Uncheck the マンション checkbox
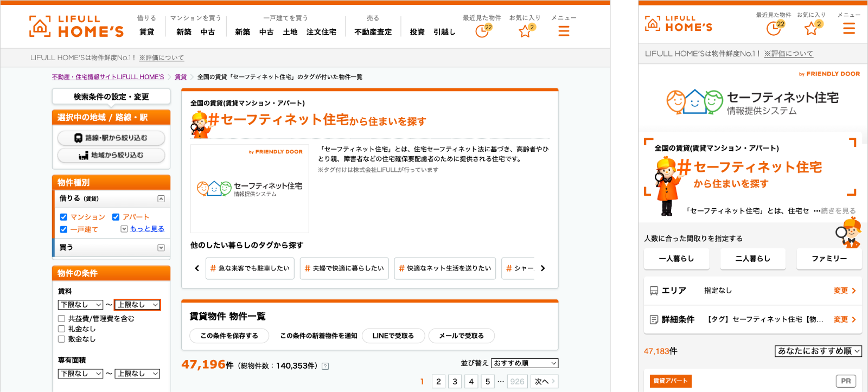The height and width of the screenshot is (392, 868). point(63,217)
